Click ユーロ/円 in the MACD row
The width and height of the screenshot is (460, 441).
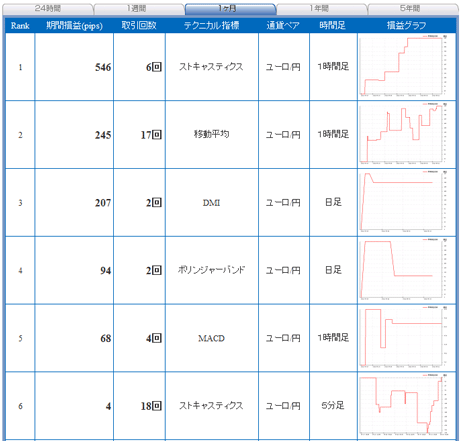coord(283,338)
